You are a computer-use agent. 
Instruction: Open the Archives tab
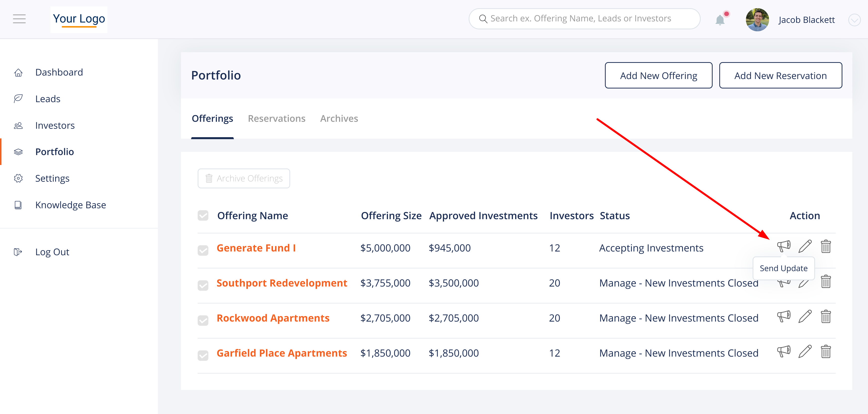(x=339, y=119)
